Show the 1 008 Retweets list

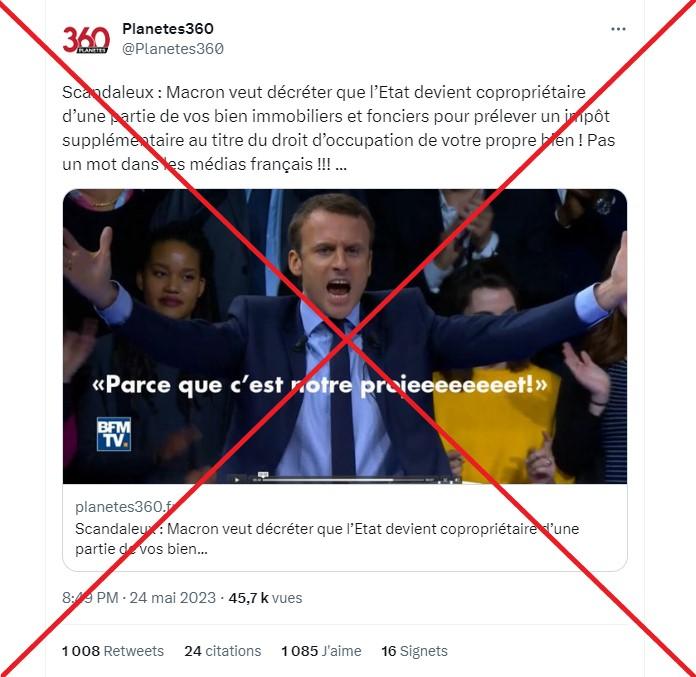[113, 651]
